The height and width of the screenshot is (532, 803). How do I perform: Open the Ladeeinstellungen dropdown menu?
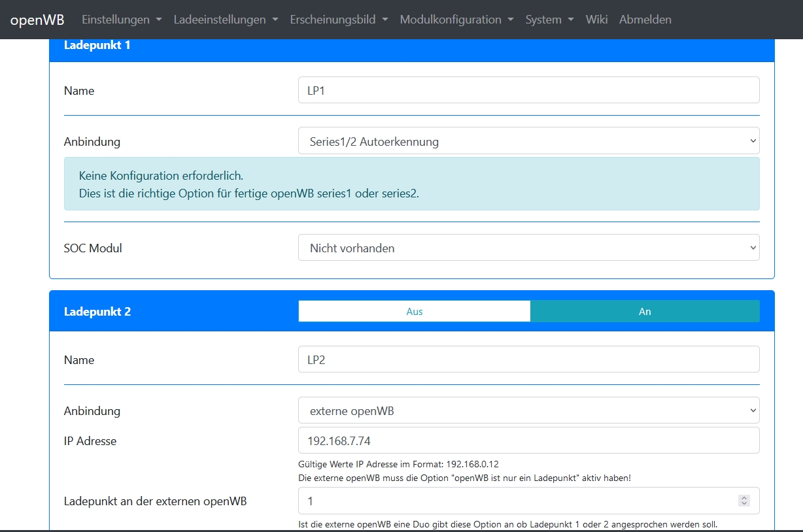[x=226, y=20]
